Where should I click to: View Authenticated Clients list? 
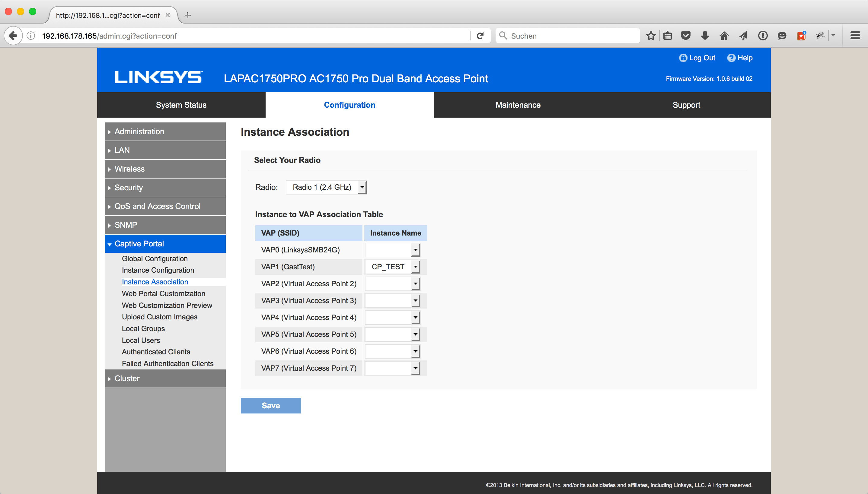[156, 352]
